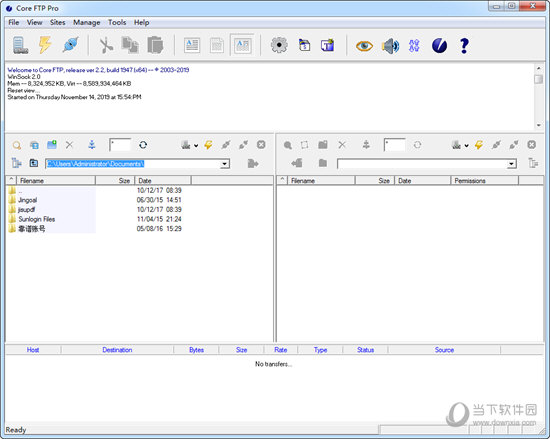Click the Destination transfer column header

coord(117,350)
